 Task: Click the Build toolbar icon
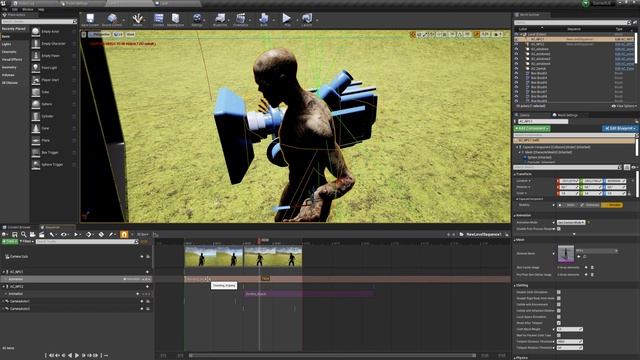(264, 19)
